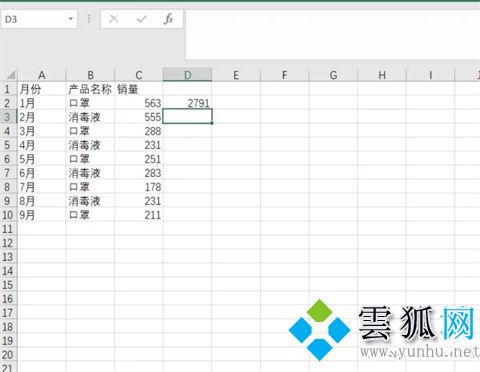
Task: Click the 231 value in row 5
Action: pos(139,145)
